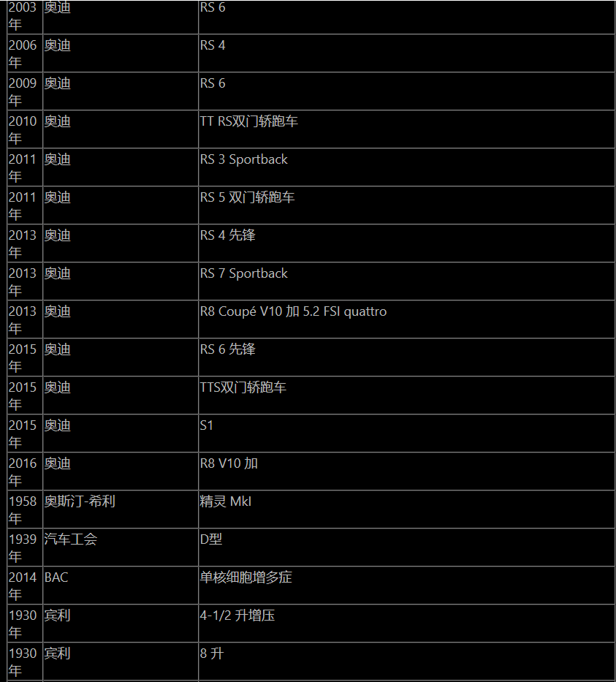This screenshot has height=682, width=616.
Task: Select the 精灵 MkI model cell
Action: click(x=406, y=509)
